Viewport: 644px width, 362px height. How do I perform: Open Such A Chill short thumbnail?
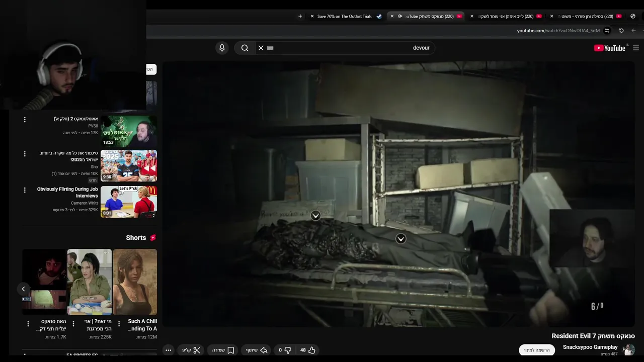(135, 282)
